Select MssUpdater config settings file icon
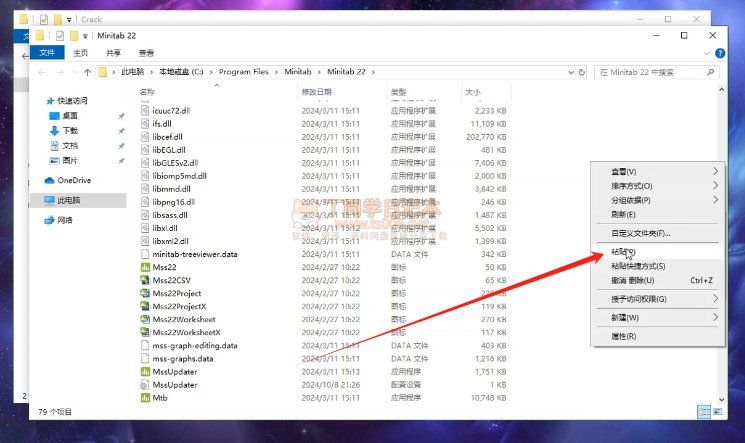 [145, 385]
